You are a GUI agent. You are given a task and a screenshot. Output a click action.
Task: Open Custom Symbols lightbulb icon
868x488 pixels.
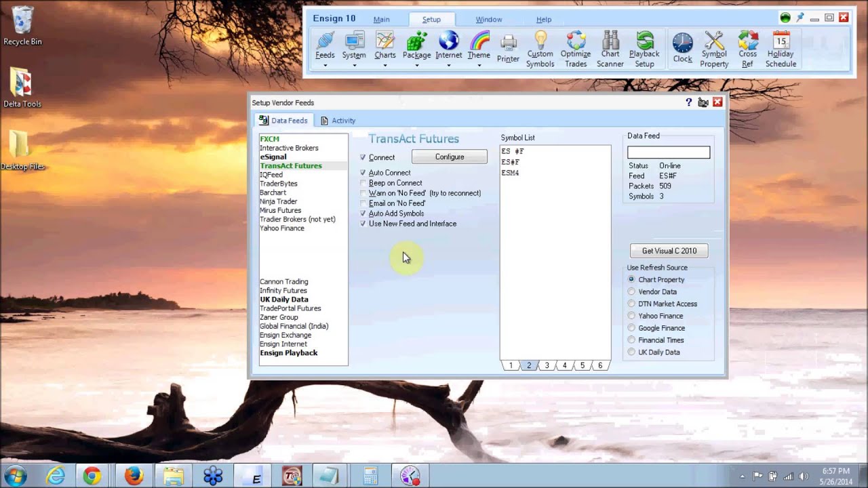pyautogui.click(x=540, y=39)
